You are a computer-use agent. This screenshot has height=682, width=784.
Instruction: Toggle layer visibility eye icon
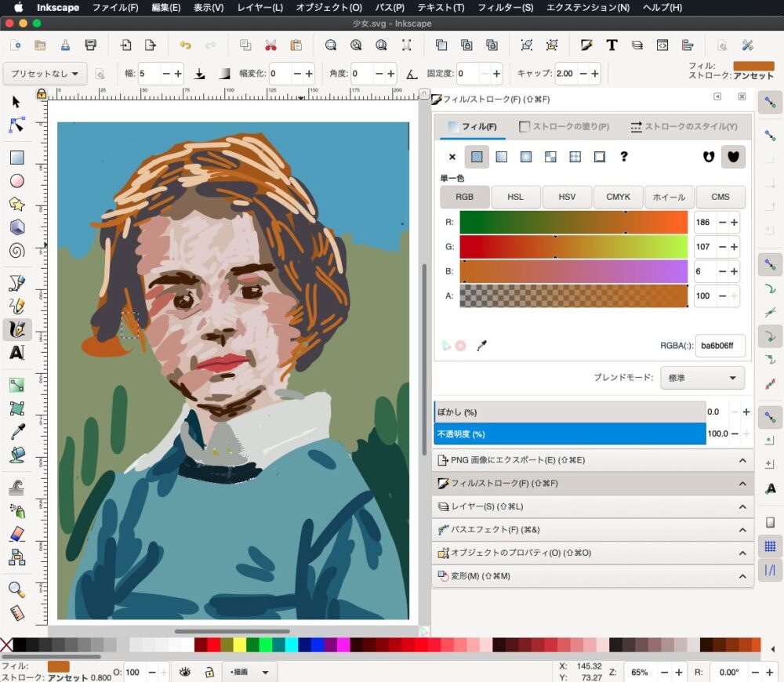point(185,672)
